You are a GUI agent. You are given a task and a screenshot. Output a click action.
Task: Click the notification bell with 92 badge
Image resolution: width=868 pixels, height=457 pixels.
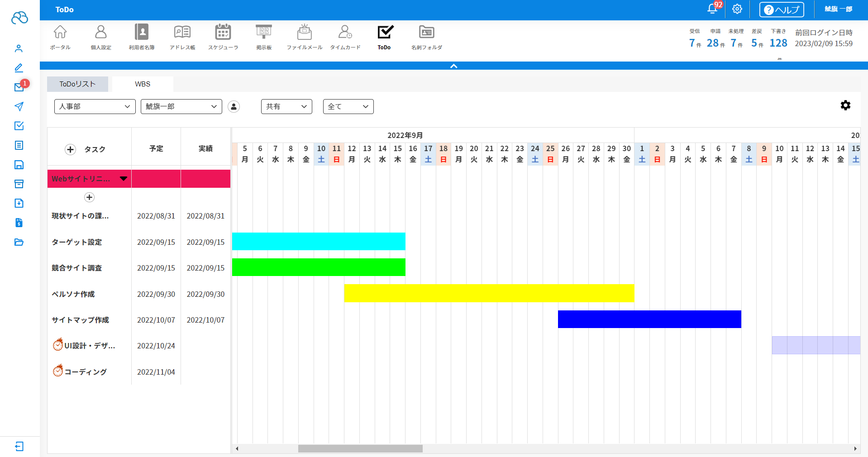(713, 9)
